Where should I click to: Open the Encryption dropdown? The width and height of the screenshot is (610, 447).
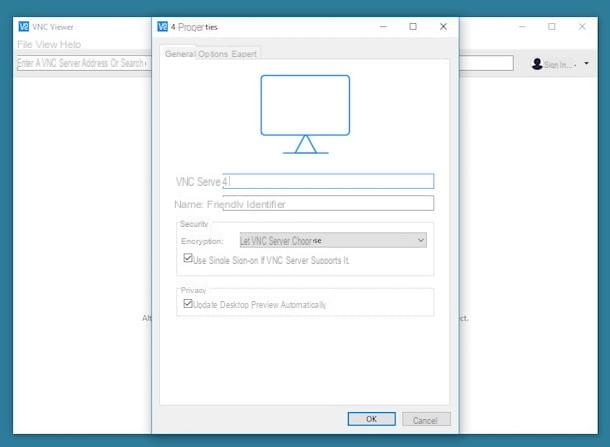click(333, 240)
